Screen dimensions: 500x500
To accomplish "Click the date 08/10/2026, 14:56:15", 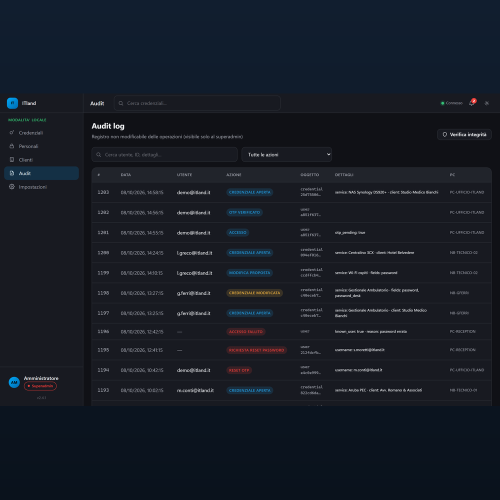I will click(142, 213).
